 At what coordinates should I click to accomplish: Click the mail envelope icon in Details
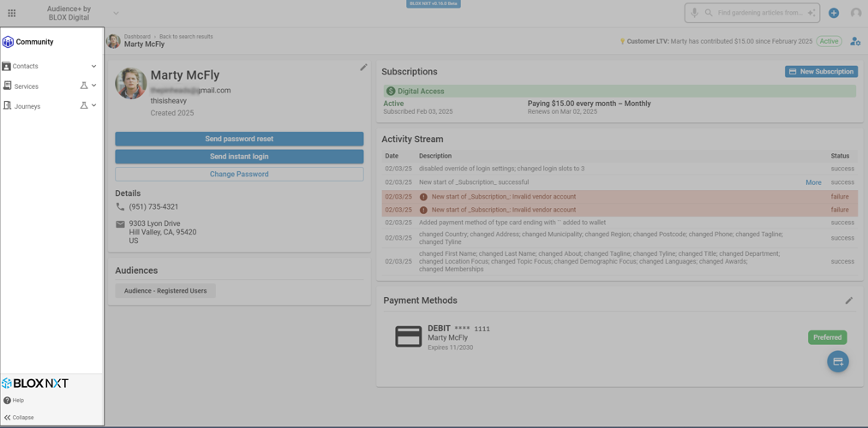pos(120,224)
